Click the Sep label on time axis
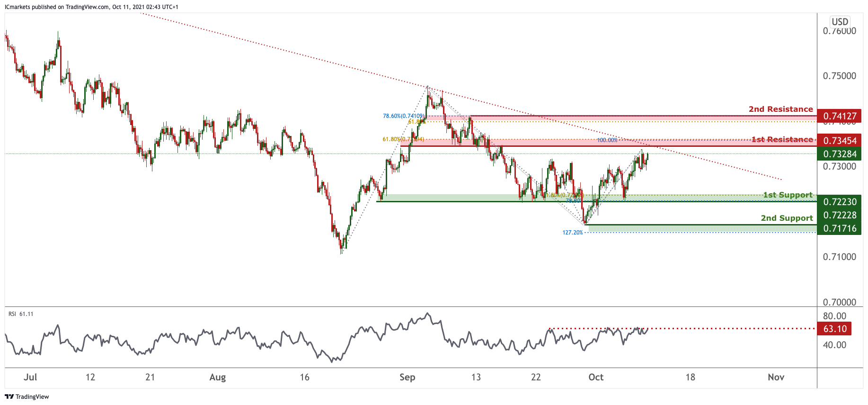The height and width of the screenshot is (405, 868). click(407, 377)
